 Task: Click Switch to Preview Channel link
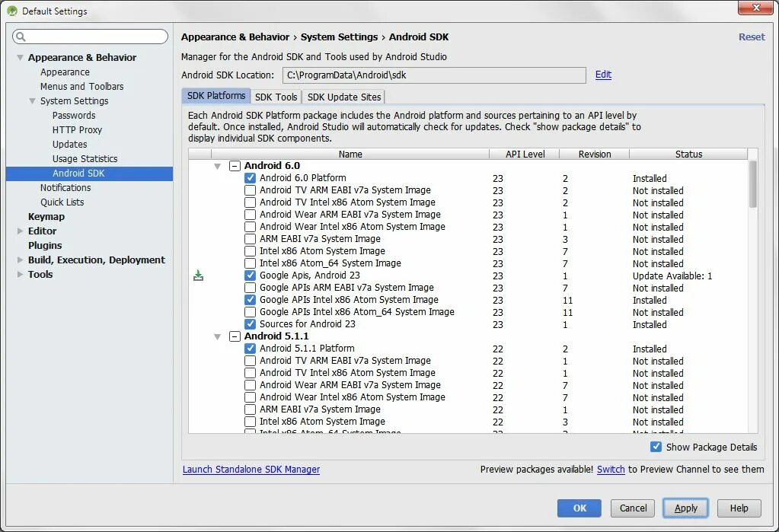[611, 470]
